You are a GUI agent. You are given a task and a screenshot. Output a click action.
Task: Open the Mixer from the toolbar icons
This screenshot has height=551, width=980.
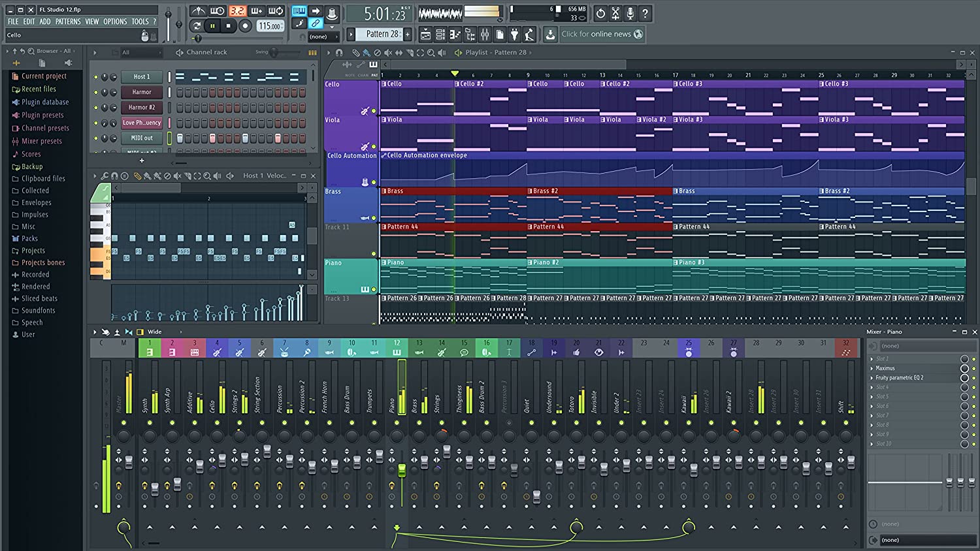(485, 34)
